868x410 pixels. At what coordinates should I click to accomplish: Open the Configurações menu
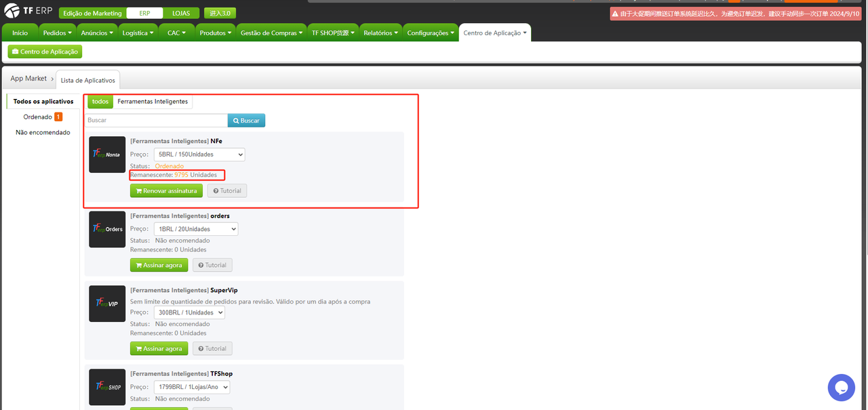coord(429,31)
